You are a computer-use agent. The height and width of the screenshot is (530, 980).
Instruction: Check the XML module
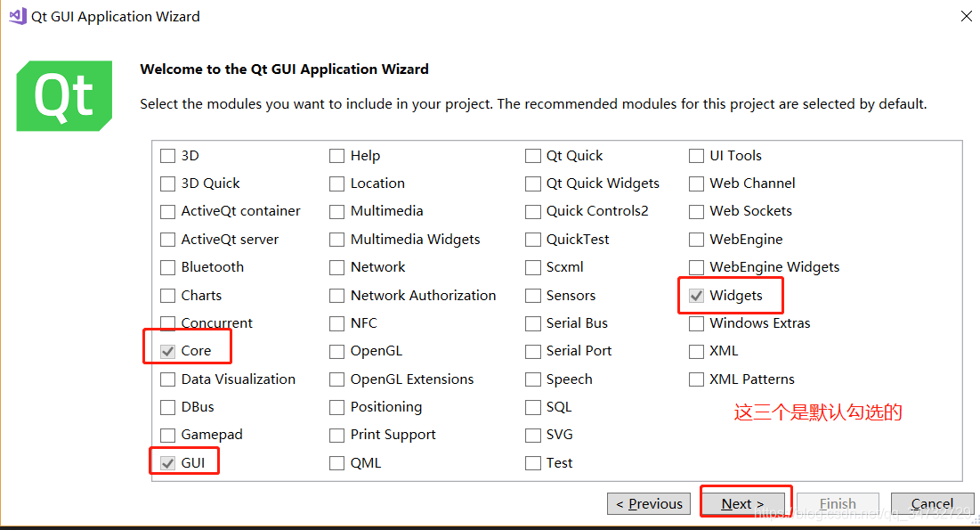[696, 351]
